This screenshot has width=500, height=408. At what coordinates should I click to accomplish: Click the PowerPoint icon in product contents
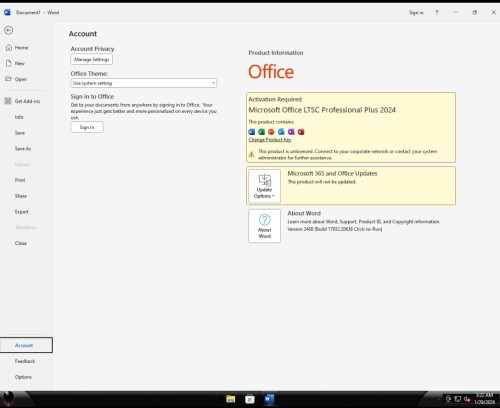coord(271,132)
